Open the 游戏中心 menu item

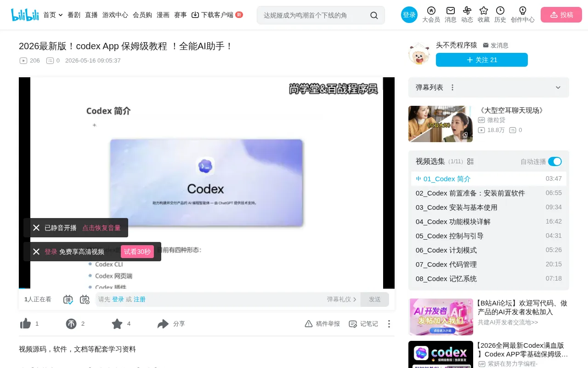pos(115,15)
